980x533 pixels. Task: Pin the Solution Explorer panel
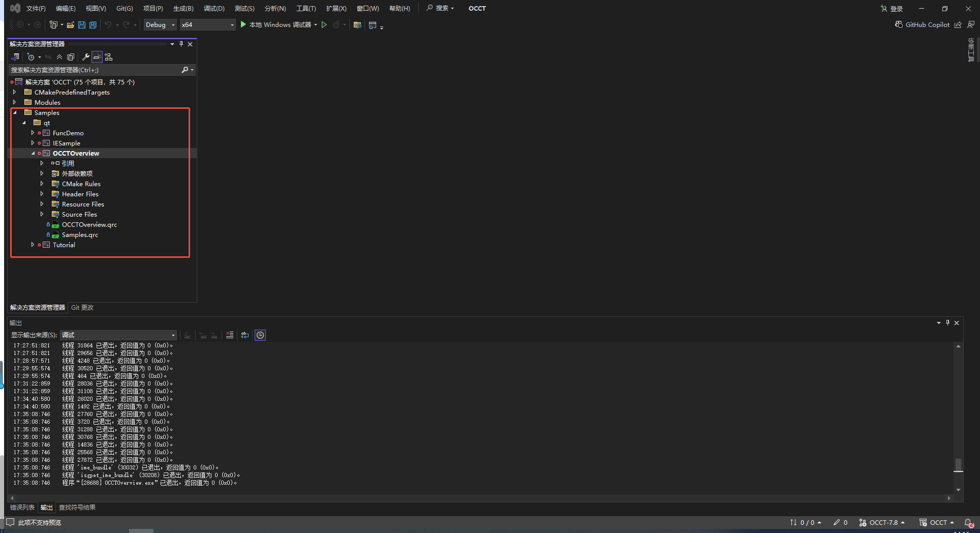(x=181, y=44)
